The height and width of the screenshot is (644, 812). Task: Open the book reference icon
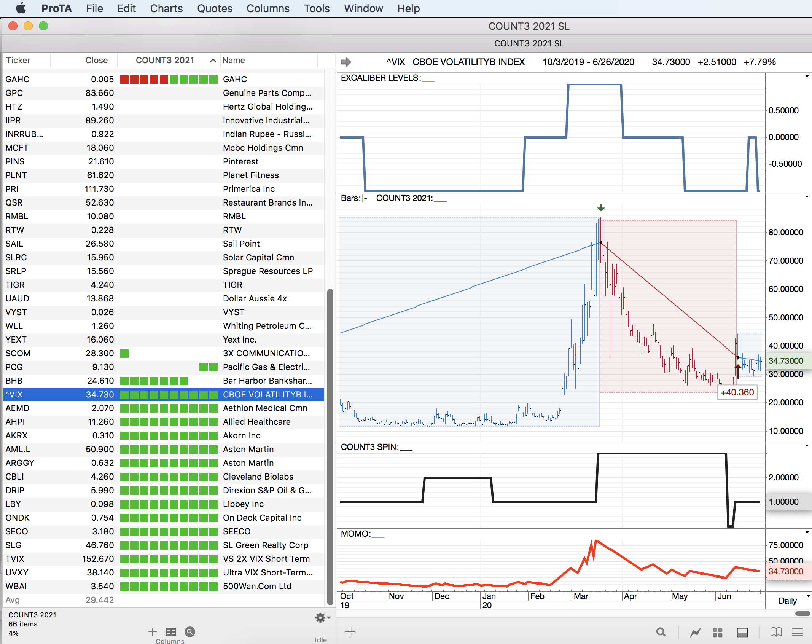tap(776, 632)
